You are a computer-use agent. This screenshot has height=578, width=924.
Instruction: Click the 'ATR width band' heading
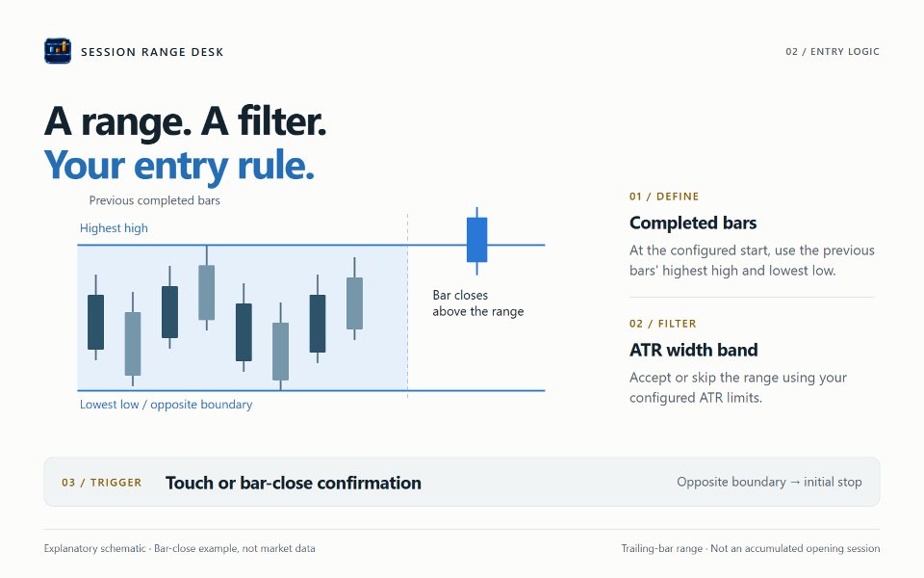(x=694, y=350)
